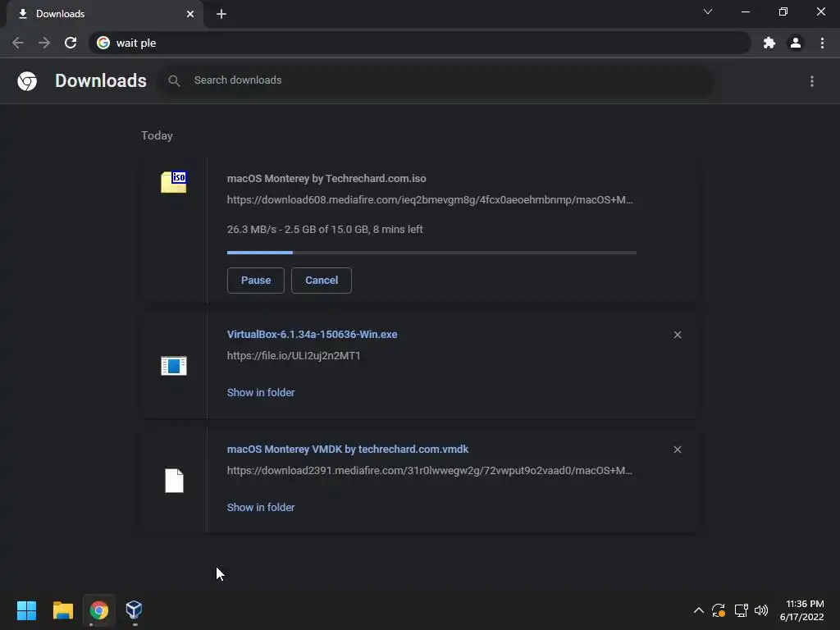Remove macOS Monterey VMDK from the list

tap(678, 450)
